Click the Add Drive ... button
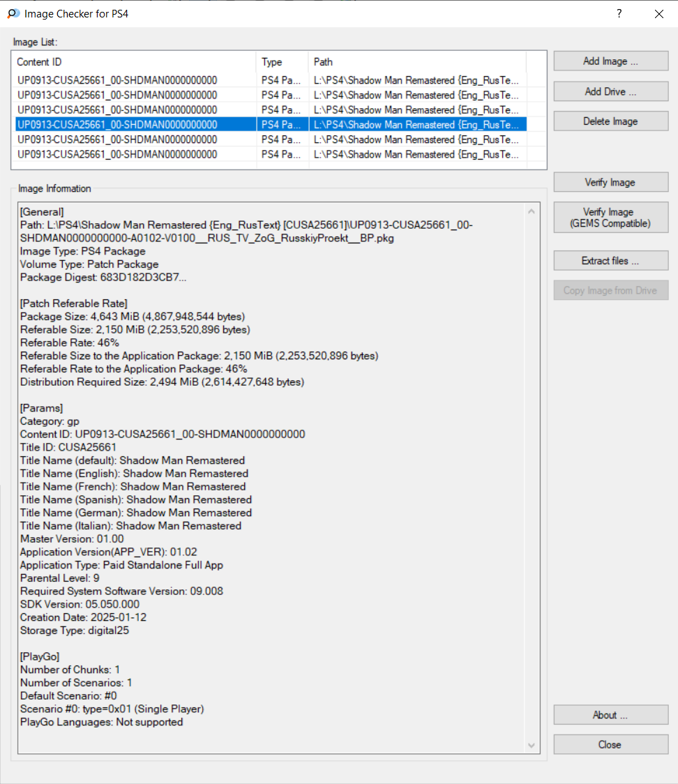678x784 pixels. [610, 91]
